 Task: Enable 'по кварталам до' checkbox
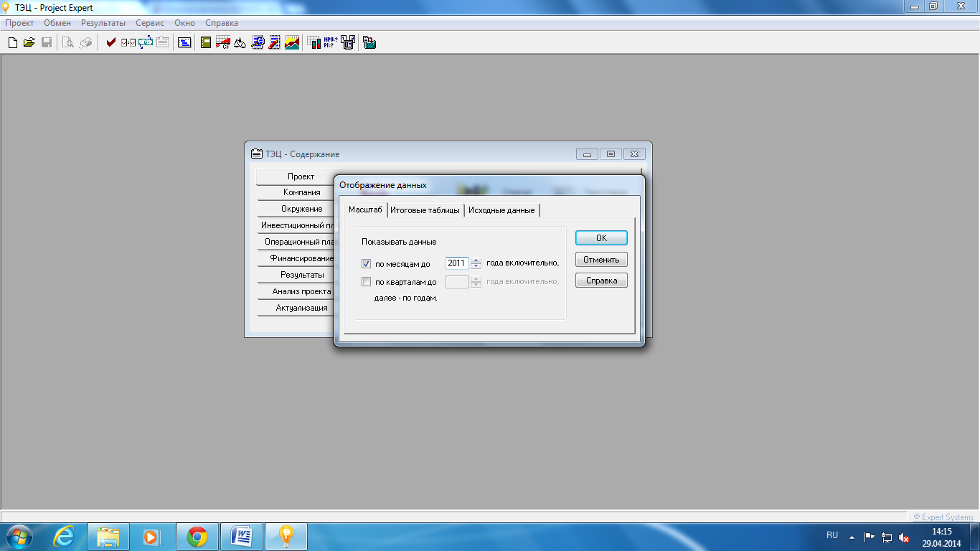point(367,282)
